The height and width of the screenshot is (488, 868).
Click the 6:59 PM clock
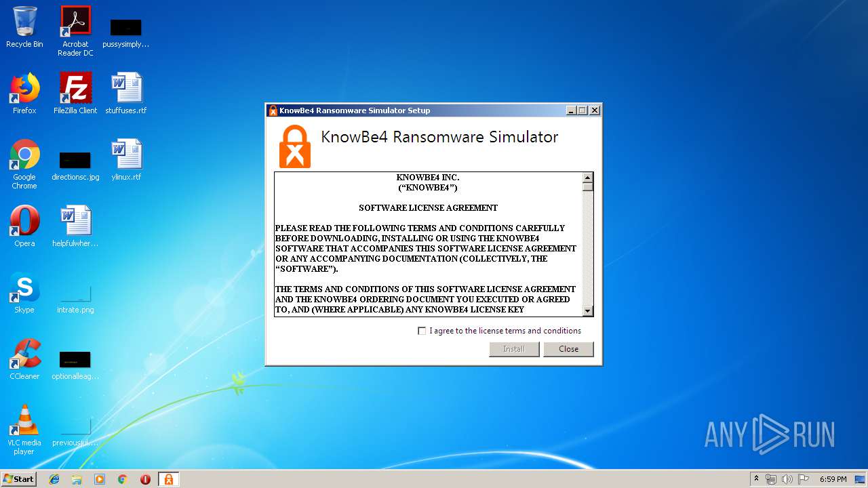point(833,479)
